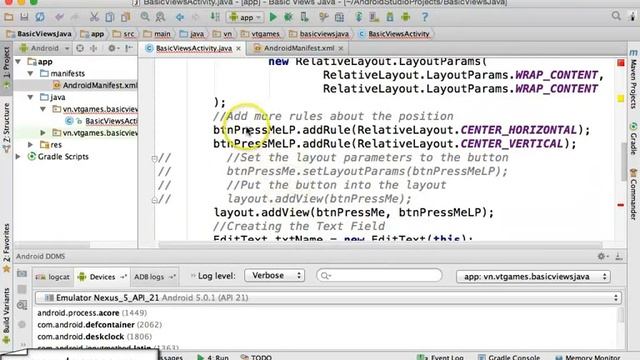640x360 pixels.
Task: Click the Settings toolbar wrench icon
Action: pyautogui.click(x=324, y=17)
